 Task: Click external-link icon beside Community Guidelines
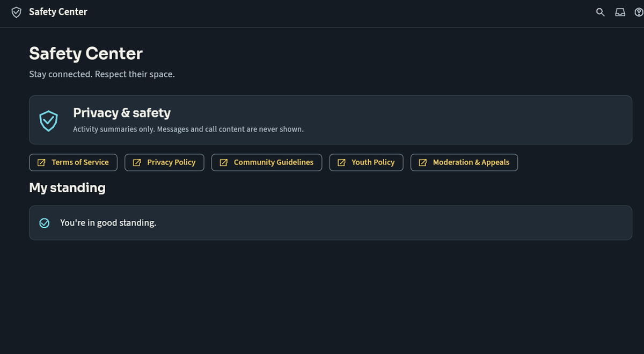(x=223, y=162)
